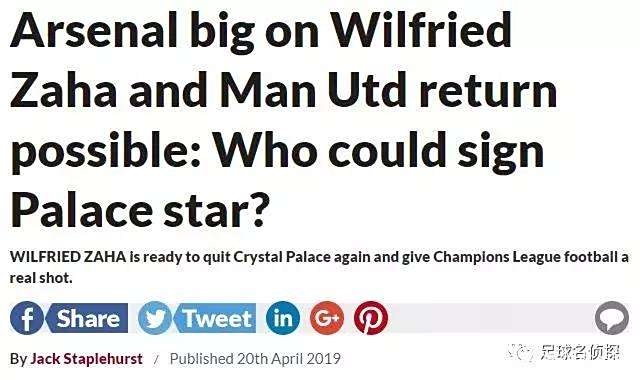Click the 'real shot.' summary line
640x380 pixels.
pyautogui.click(x=41, y=278)
